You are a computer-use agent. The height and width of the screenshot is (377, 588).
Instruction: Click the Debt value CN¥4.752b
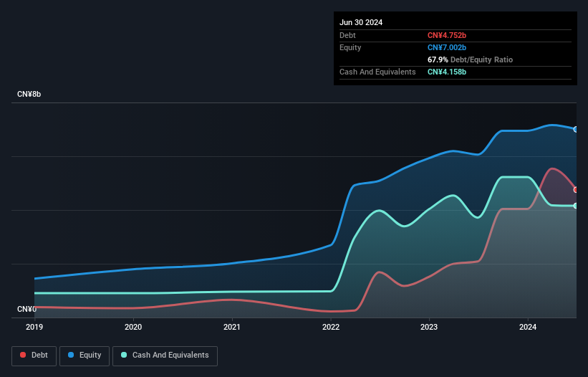click(447, 35)
